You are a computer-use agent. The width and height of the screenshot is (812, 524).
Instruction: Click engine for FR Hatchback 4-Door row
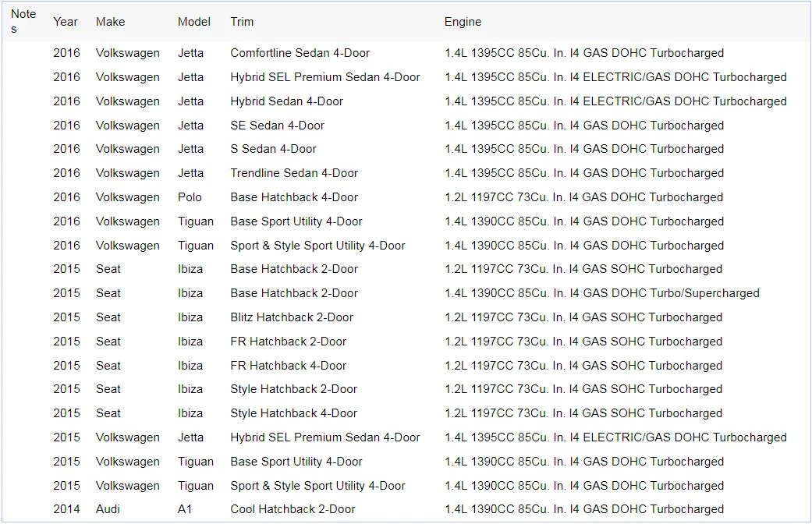[583, 366]
